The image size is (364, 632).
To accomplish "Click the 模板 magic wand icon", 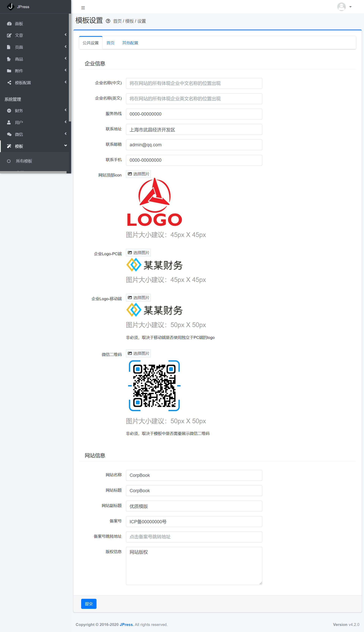I will (x=9, y=146).
